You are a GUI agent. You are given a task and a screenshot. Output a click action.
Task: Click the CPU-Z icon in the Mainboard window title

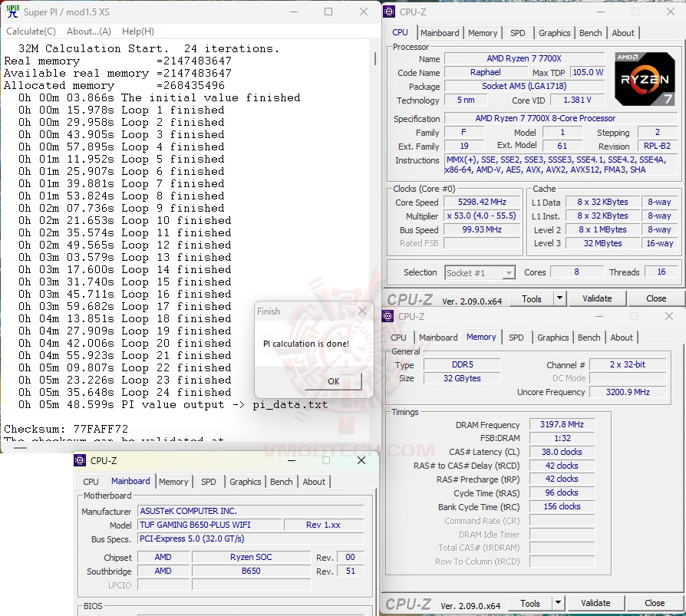[x=80, y=460]
